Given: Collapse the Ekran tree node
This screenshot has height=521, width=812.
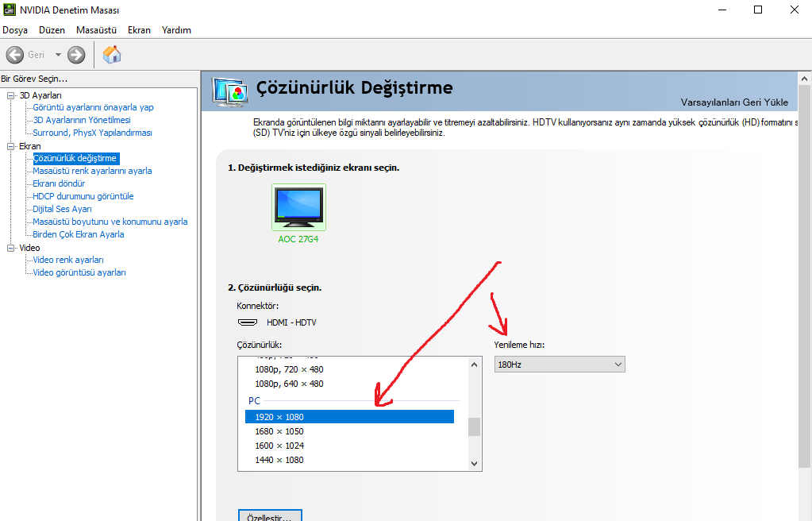Looking at the screenshot, I should [x=10, y=146].
